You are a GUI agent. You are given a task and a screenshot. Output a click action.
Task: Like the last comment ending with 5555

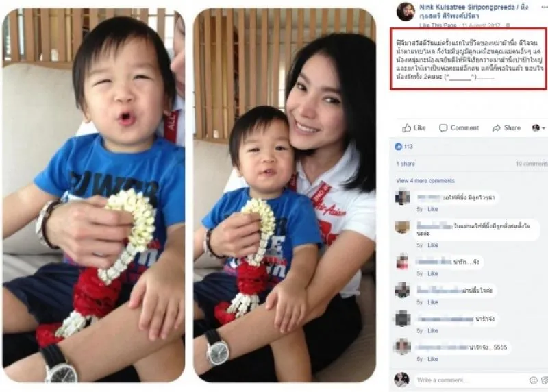(433, 359)
